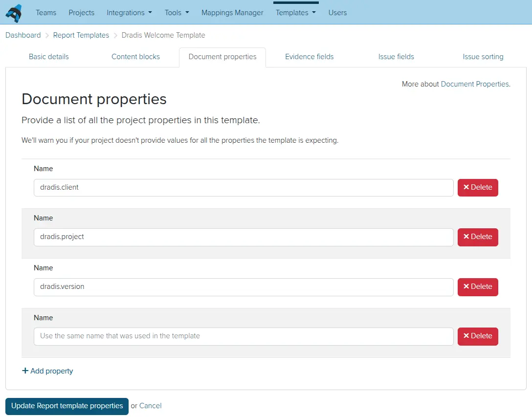The height and width of the screenshot is (417, 532).
Task: Delete the dradis.project property
Action: (478, 237)
